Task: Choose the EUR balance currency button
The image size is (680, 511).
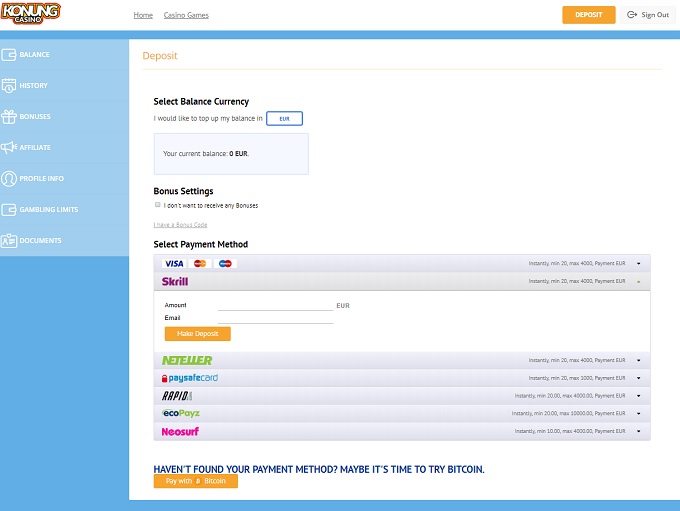Action: tap(284, 119)
